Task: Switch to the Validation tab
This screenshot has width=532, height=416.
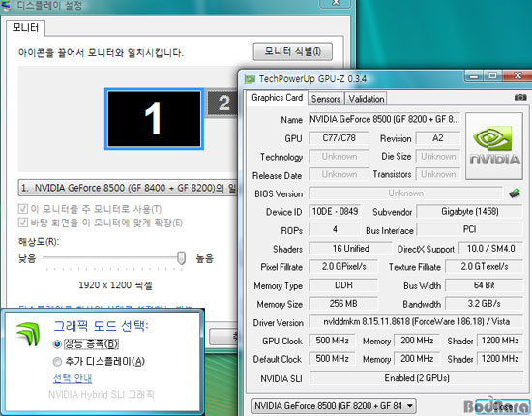Action: (366, 99)
